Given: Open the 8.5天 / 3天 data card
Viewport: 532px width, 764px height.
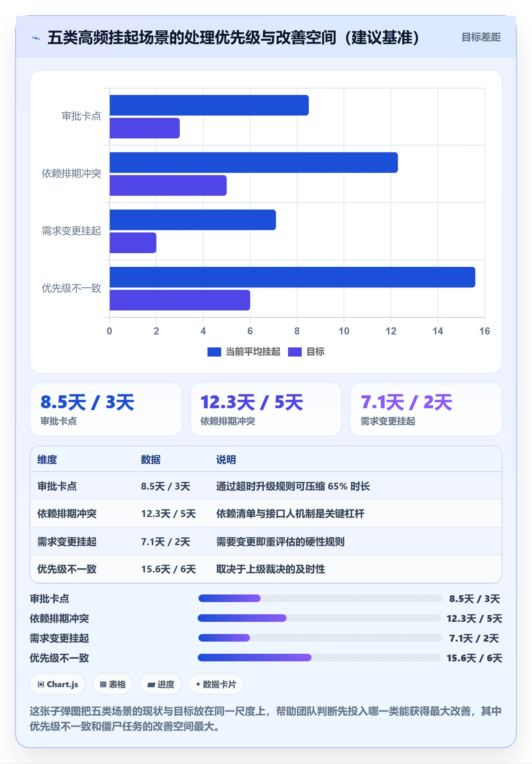Looking at the screenshot, I should coord(106,409).
